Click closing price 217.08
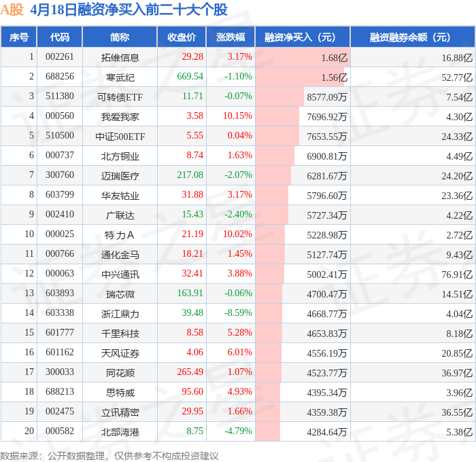The image size is (476, 462). tap(190, 175)
